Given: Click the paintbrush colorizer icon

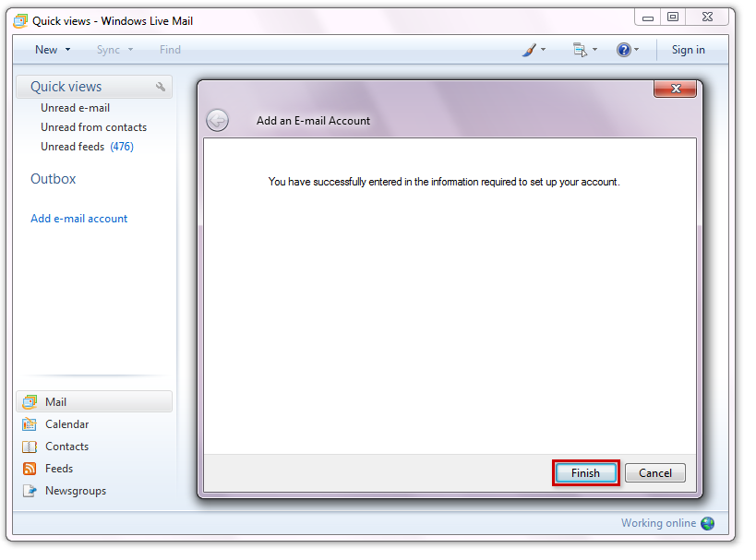Looking at the screenshot, I should pyautogui.click(x=529, y=50).
